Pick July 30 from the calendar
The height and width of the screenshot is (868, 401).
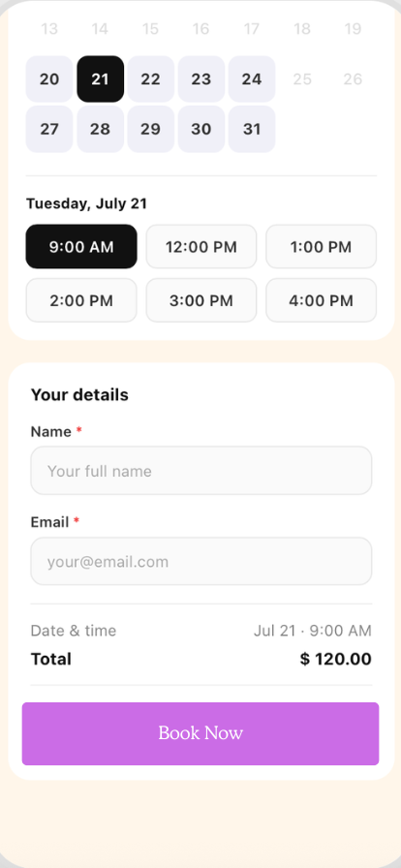pyautogui.click(x=201, y=129)
